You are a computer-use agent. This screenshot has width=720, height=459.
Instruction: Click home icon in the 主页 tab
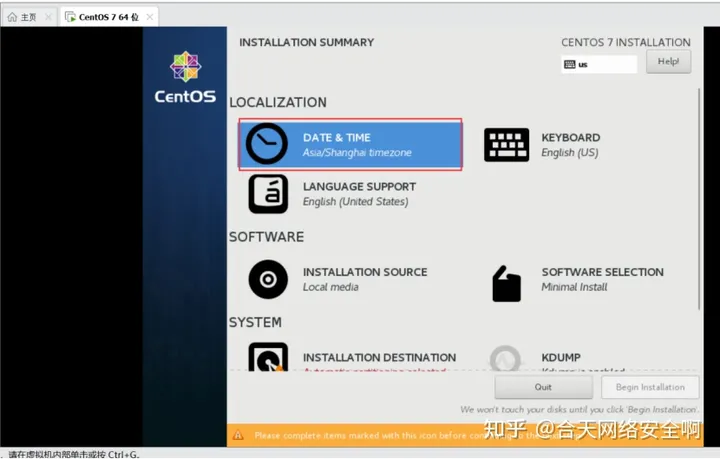[x=12, y=17]
